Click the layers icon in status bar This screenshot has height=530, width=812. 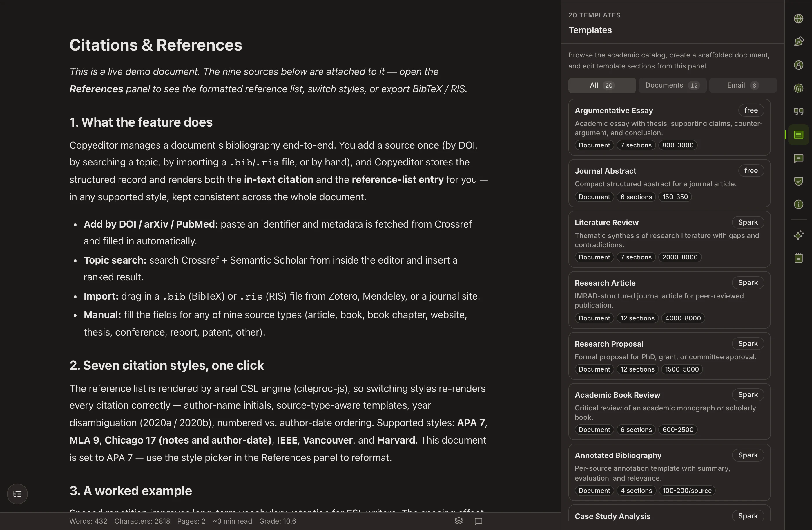pos(458,521)
